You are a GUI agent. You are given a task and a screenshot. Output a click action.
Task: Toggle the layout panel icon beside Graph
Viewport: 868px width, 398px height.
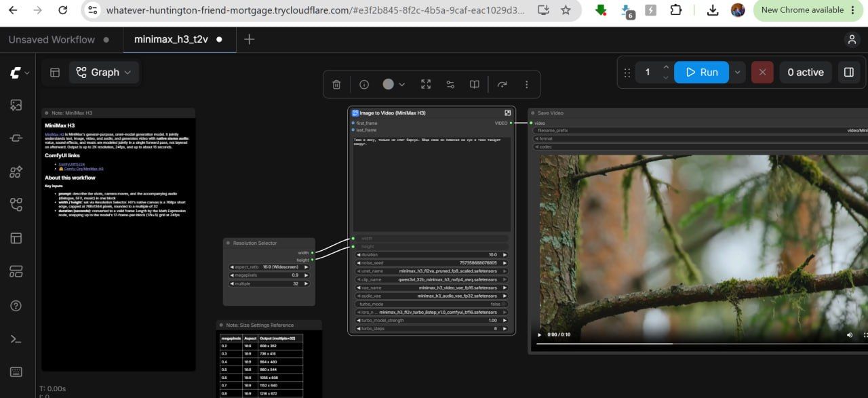[55, 73]
